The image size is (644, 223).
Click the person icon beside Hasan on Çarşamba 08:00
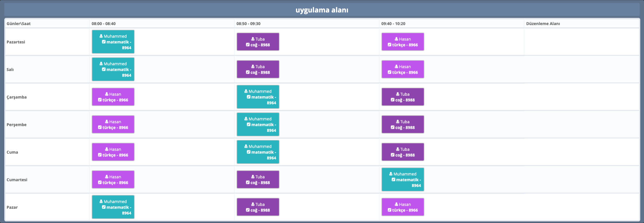[107, 94]
